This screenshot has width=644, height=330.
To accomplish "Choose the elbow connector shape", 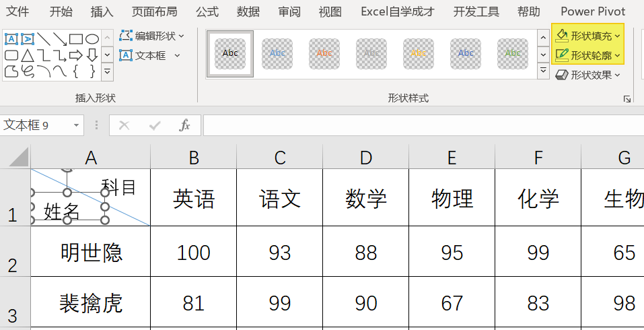I will 44,55.
